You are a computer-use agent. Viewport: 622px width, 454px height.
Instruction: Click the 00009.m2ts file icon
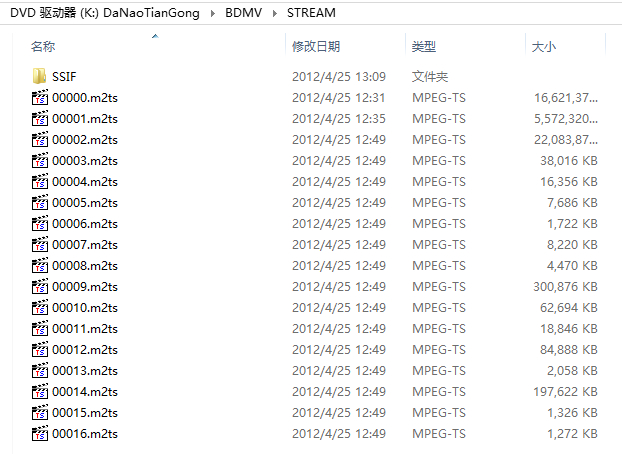point(40,286)
